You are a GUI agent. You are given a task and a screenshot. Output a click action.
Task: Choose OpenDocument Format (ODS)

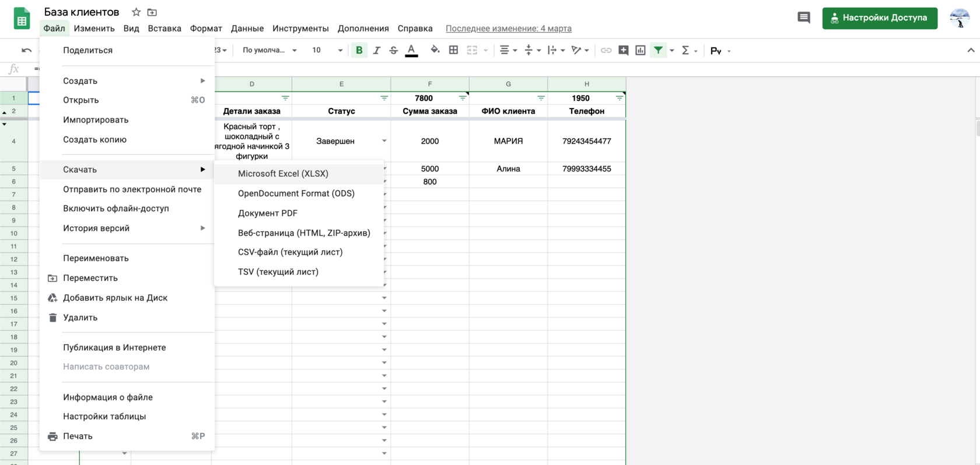click(x=299, y=194)
